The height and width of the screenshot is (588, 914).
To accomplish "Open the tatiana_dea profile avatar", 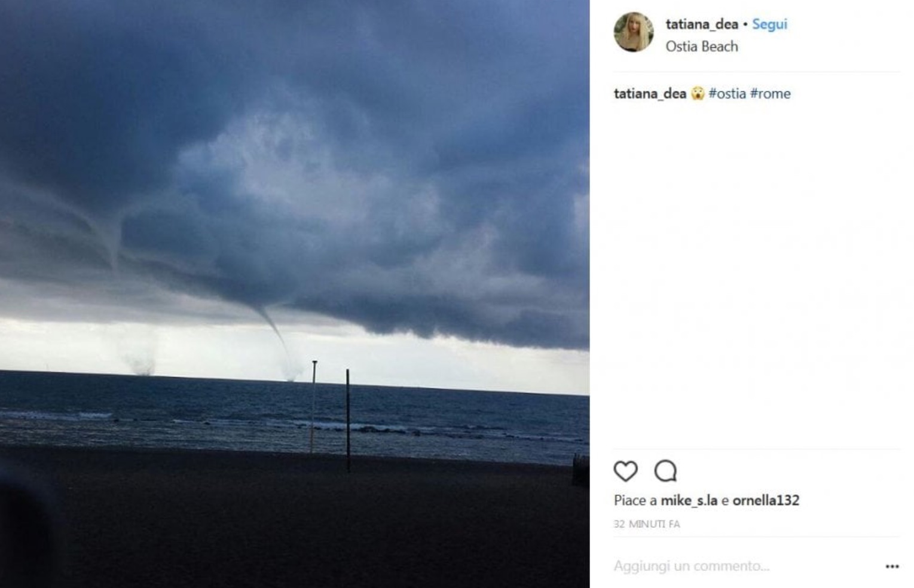I will (x=634, y=32).
